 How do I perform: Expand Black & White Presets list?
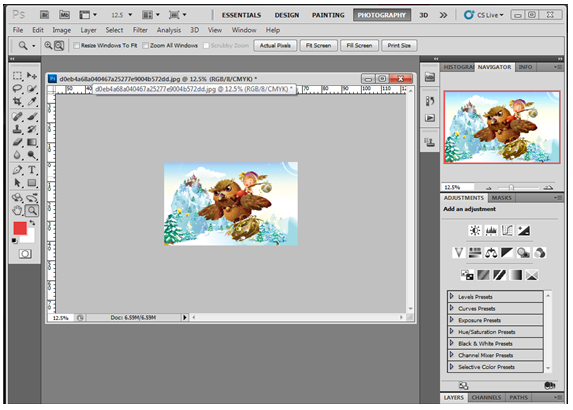[x=452, y=343]
